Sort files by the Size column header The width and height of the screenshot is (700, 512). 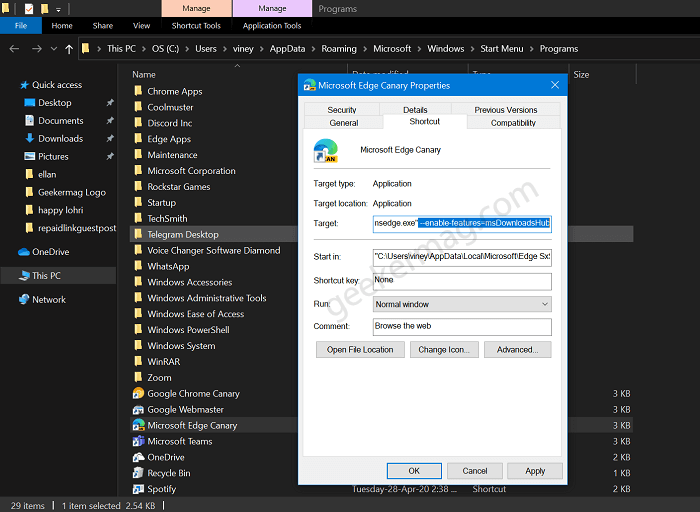click(x=581, y=75)
